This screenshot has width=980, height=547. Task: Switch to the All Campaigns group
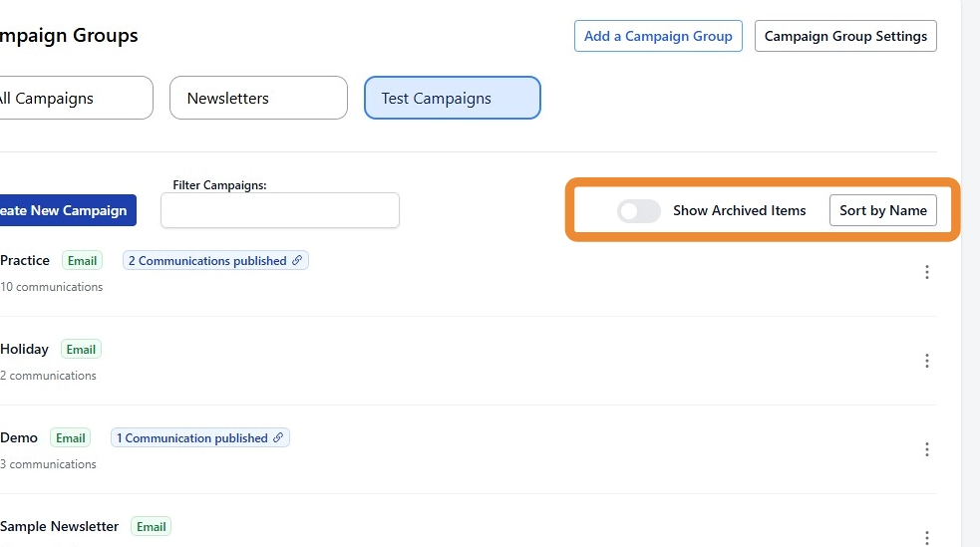click(x=70, y=98)
